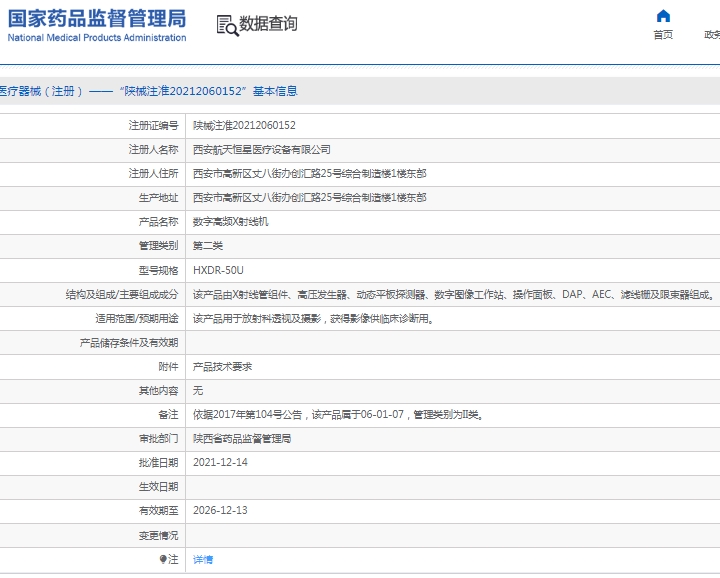Open the 详情 link
Image resolution: width=720 pixels, height=578 pixels.
click(202, 559)
